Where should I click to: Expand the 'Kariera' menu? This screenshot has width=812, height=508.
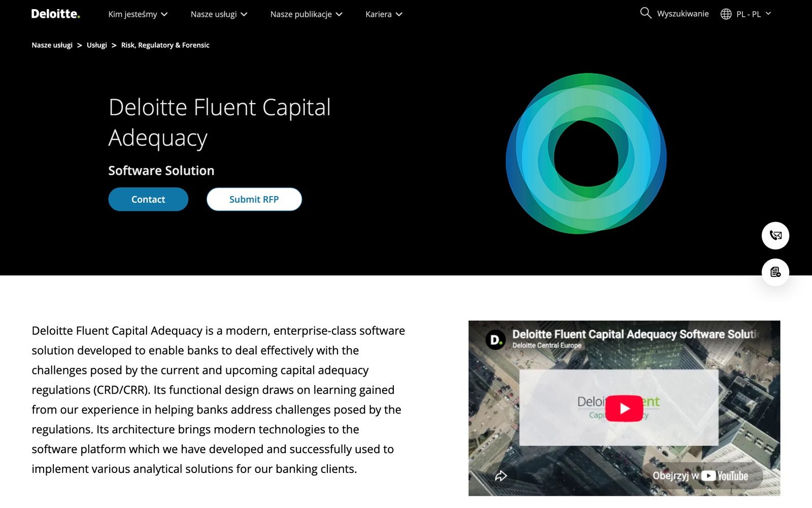coord(384,14)
